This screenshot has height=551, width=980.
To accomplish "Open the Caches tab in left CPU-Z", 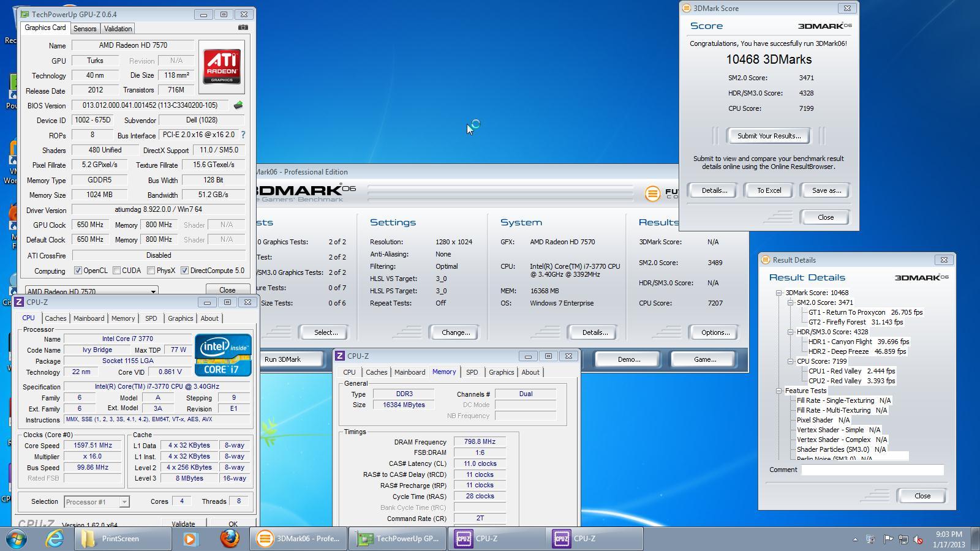I will coord(55,318).
